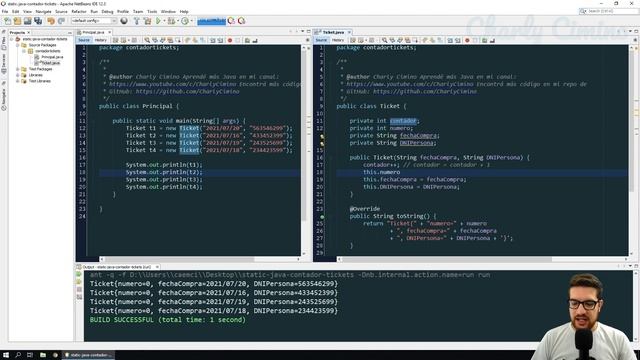Viewport: 640px width, 360px height.
Task: Click the horizontal scrollbar of Principal.java editor
Action: point(200,259)
